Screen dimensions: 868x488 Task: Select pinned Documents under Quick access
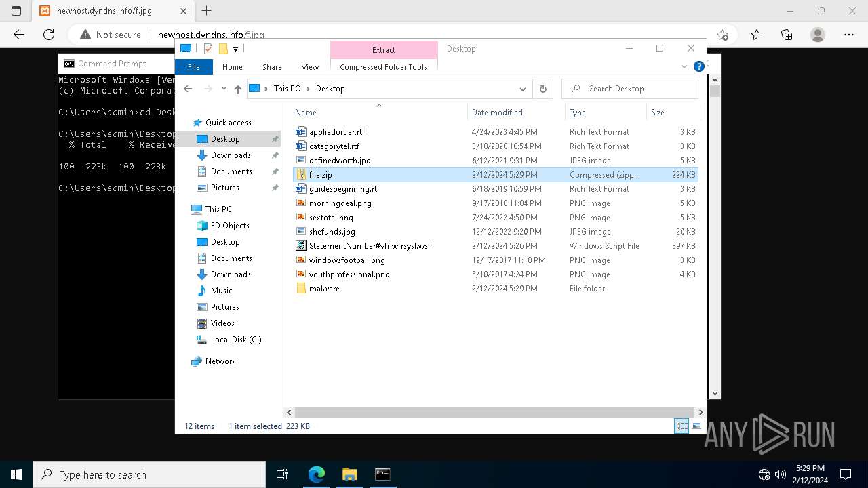pyautogui.click(x=231, y=171)
